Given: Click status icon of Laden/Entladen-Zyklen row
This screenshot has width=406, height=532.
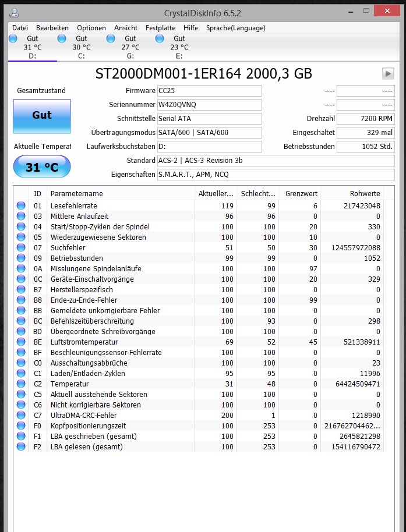Looking at the screenshot, I should click(x=21, y=374).
